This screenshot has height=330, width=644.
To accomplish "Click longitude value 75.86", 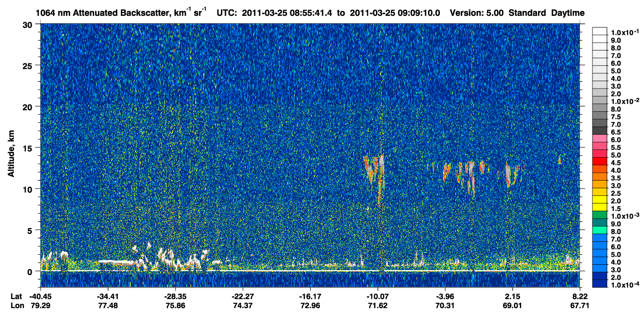I will click(x=175, y=305).
